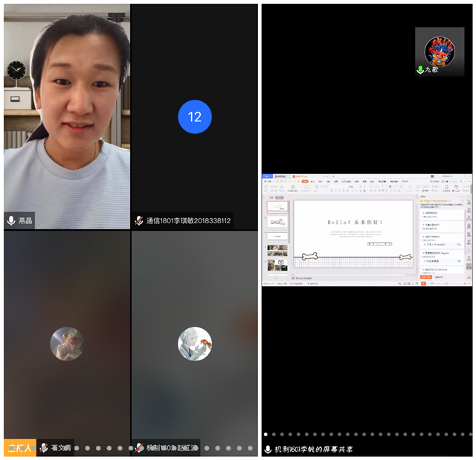Click the muted mic icon beside 机制1802赵虹逸

[x=139, y=447]
